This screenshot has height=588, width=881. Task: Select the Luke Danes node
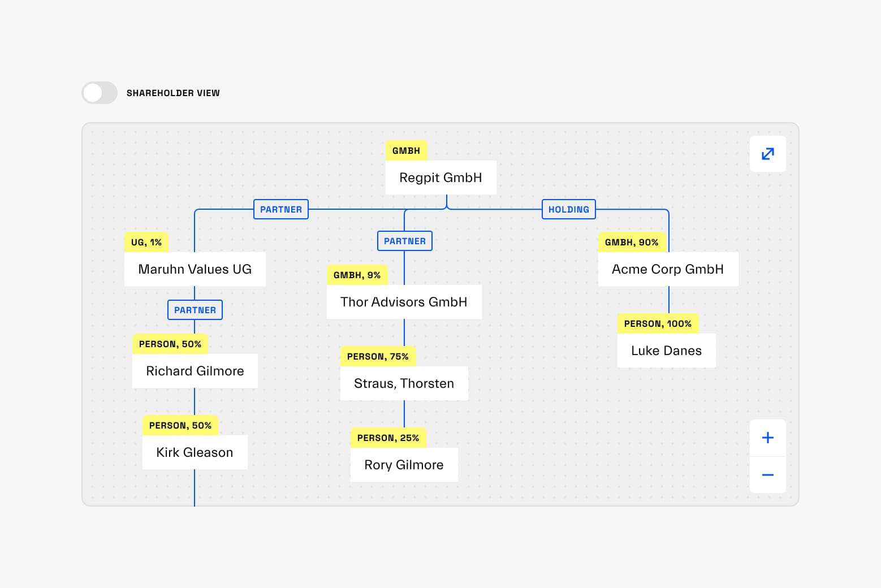[x=666, y=351]
